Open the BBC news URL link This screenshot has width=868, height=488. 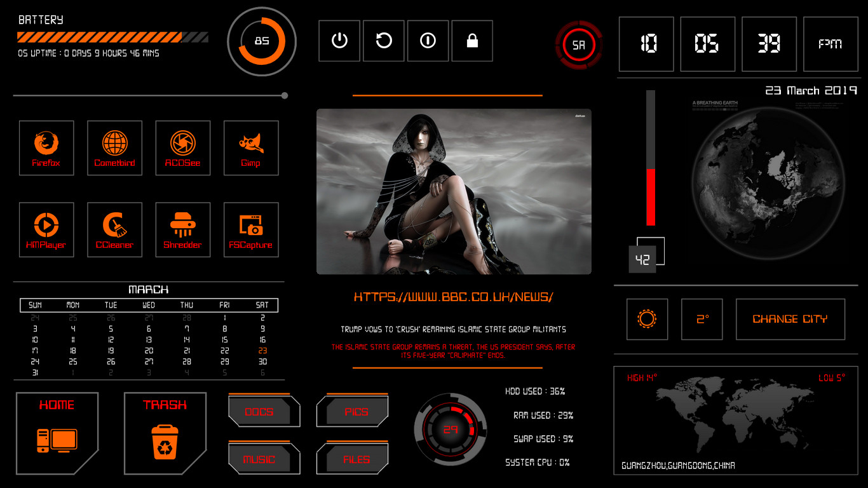[454, 297]
